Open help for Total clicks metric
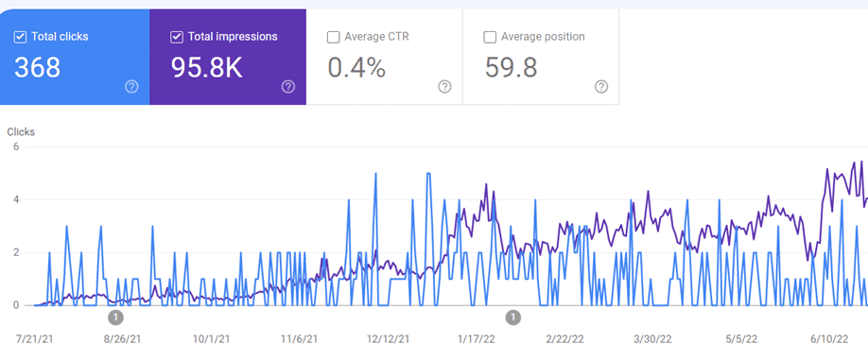868x360 pixels. (x=131, y=86)
